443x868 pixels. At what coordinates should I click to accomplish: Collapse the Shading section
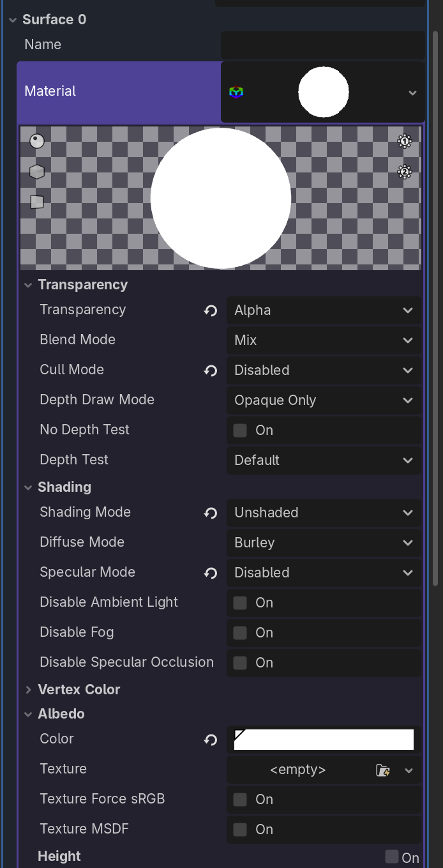coord(29,487)
